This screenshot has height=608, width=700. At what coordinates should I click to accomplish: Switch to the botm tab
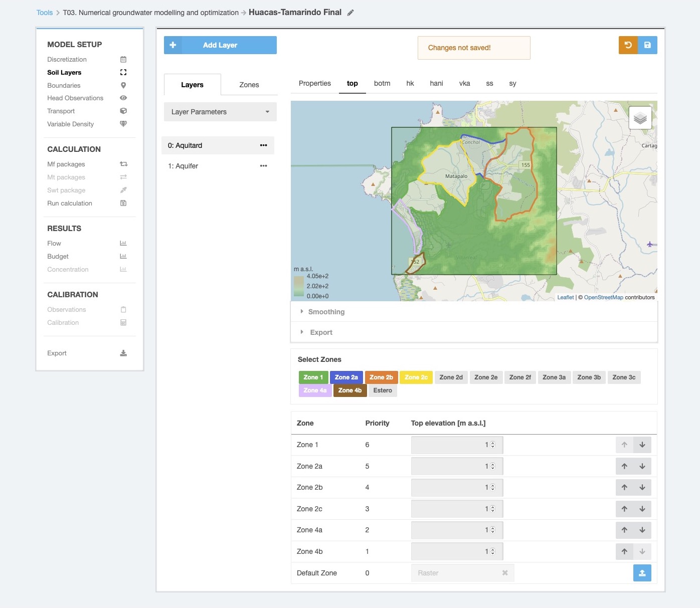click(x=382, y=83)
